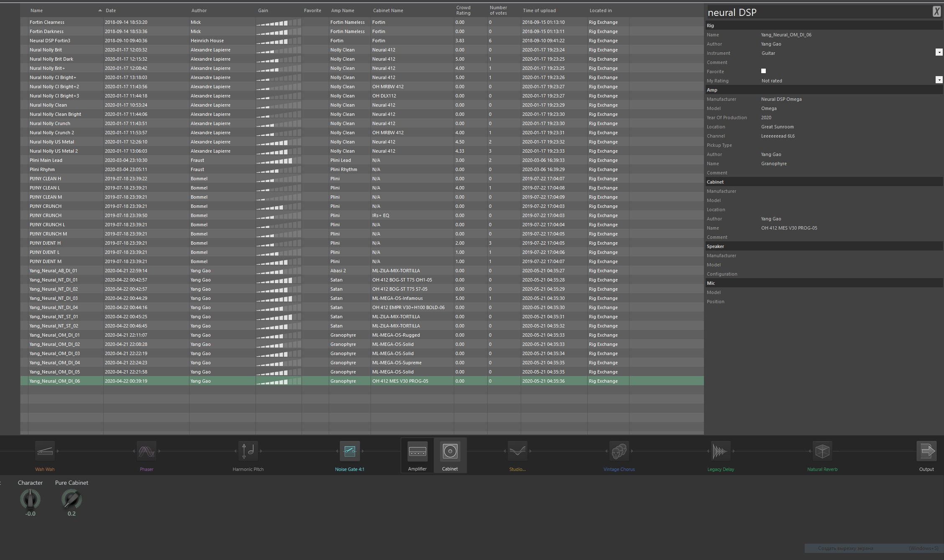This screenshot has width=944, height=560.
Task: Click the Output section icon
Action: point(926,451)
